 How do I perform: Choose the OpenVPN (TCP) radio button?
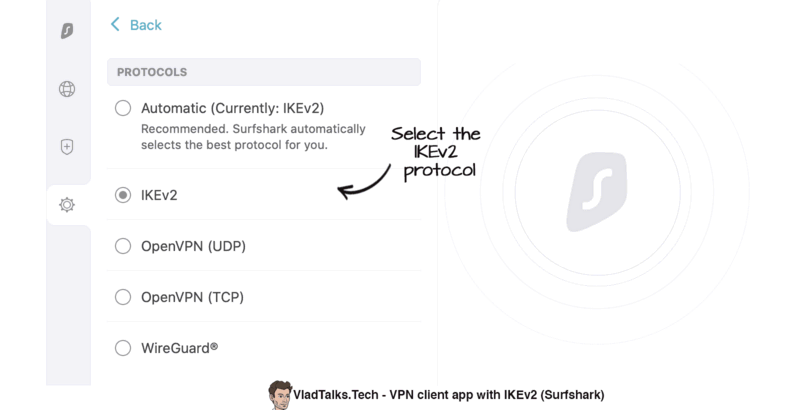(x=123, y=297)
